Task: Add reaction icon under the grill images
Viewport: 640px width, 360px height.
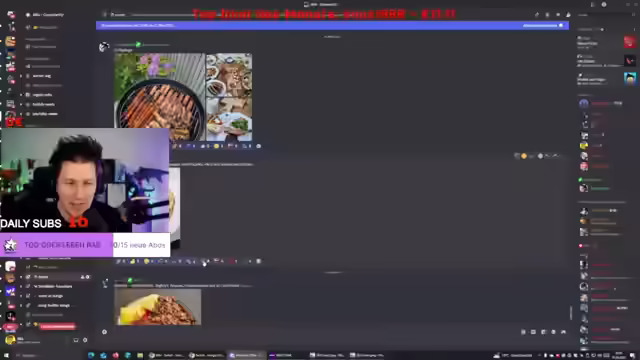Action: point(258,146)
